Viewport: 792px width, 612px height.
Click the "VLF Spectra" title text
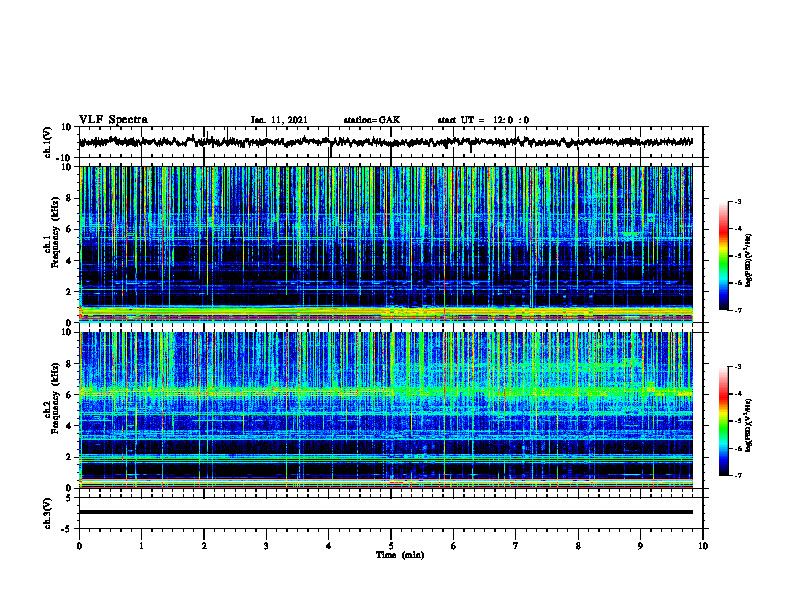click(x=113, y=120)
